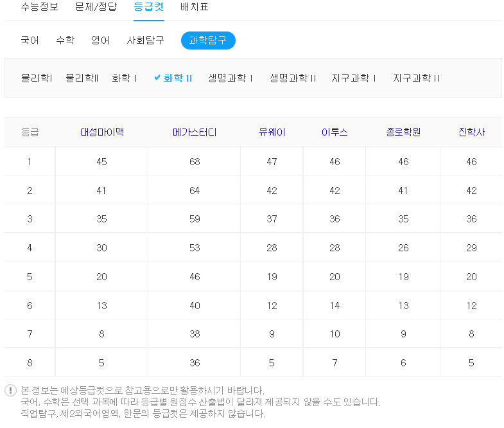Screen dimensions: 504x428
Task: Click 종로학원 grade 8 value 6
Action: 403,363
